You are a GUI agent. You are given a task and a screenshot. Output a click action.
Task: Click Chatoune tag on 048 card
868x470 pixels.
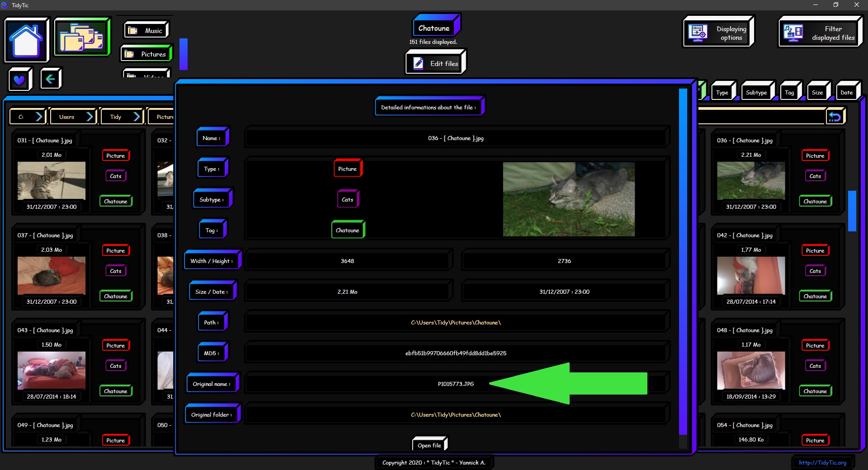coord(815,391)
